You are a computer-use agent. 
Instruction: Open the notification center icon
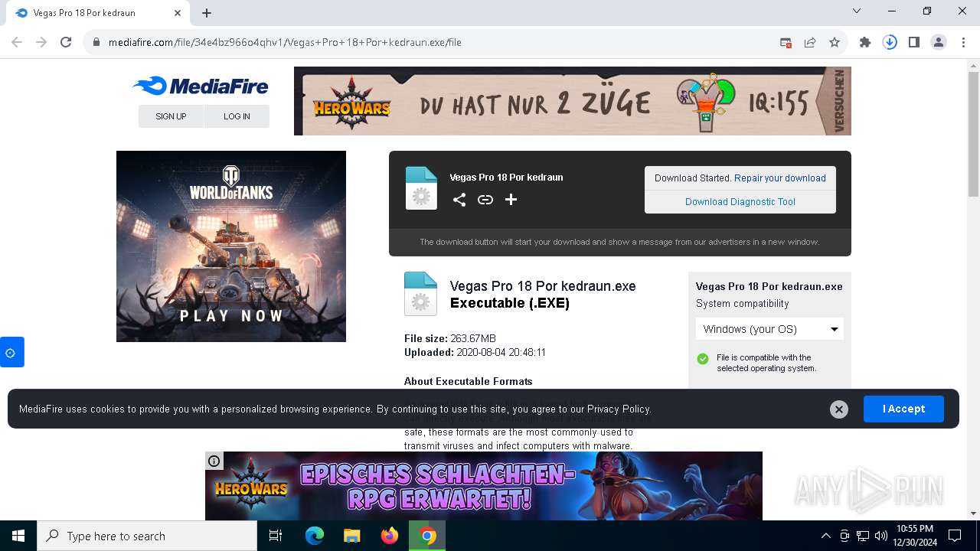[955, 536]
